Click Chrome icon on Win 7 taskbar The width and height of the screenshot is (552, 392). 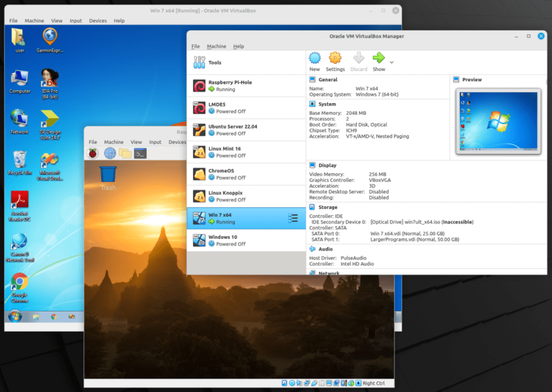[54, 317]
